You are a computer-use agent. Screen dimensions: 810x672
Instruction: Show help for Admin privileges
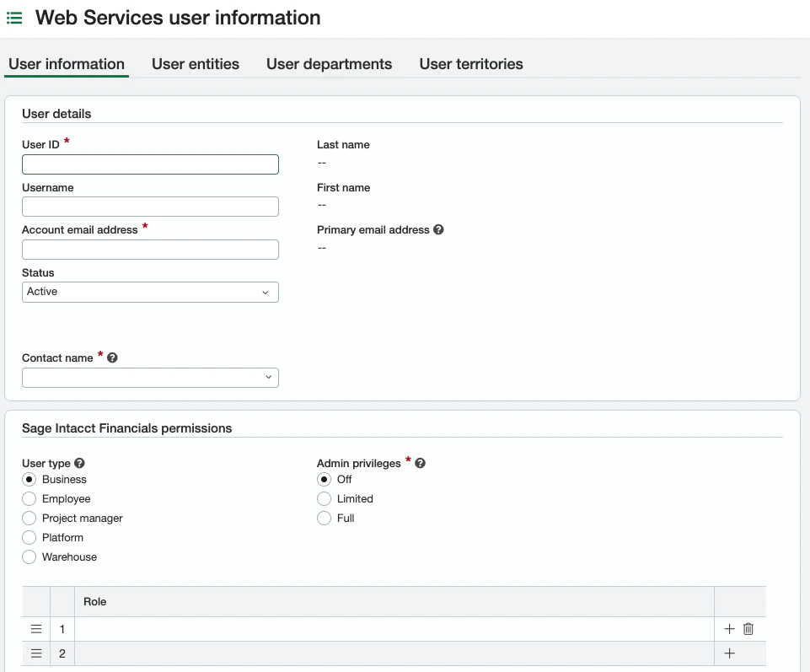tap(420, 463)
